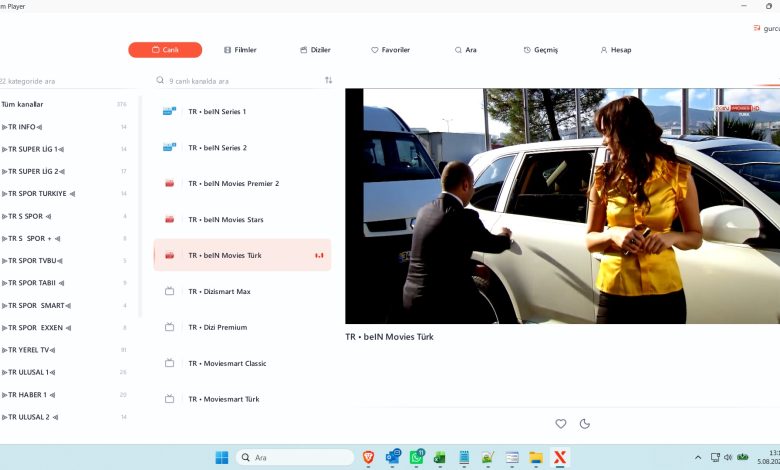The height and width of the screenshot is (470, 780).
Task: Select the TR YEREL TV category
Action: click(x=65, y=350)
